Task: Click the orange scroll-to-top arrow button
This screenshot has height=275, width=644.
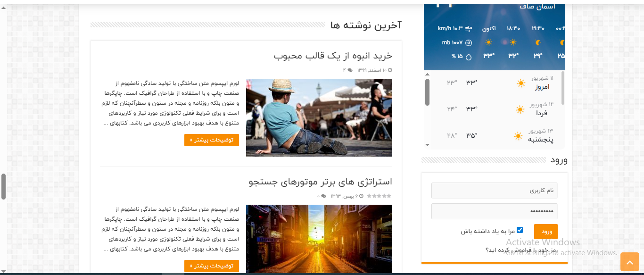Action: coord(629,262)
